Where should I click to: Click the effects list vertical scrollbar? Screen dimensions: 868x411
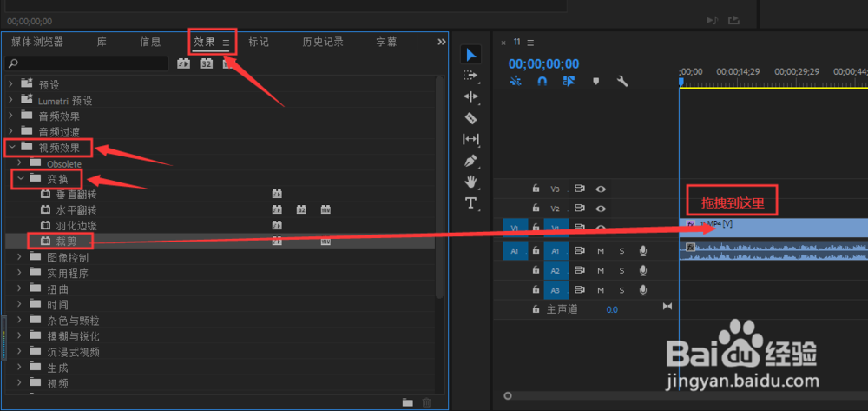(439, 189)
